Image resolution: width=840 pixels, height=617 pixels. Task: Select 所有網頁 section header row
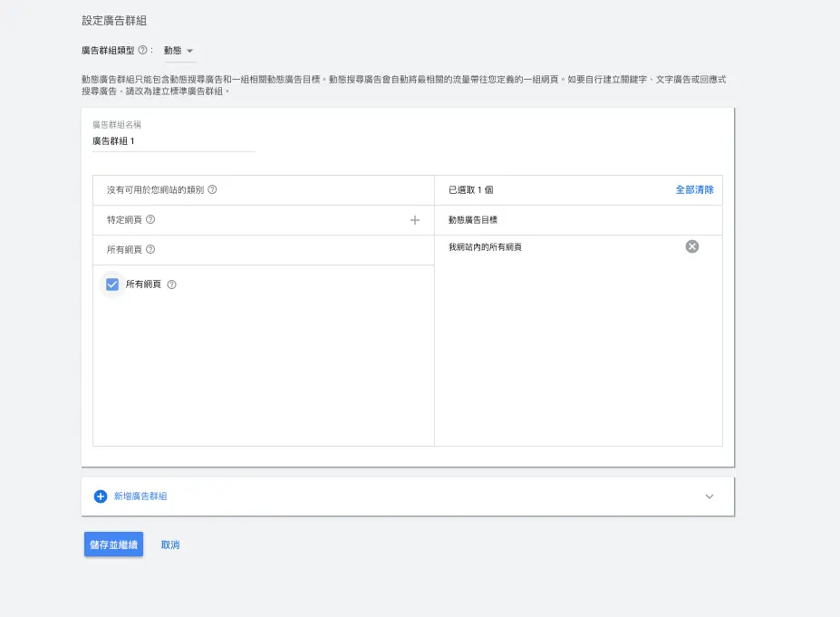264,250
